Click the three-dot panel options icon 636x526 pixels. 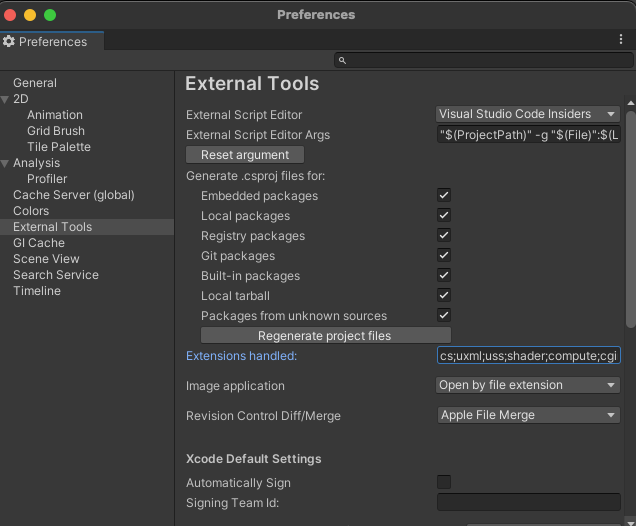621,40
